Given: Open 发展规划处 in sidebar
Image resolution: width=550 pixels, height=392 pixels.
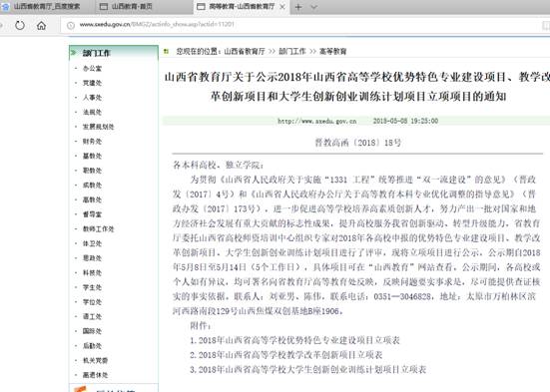Looking at the screenshot, I should coord(99,127).
